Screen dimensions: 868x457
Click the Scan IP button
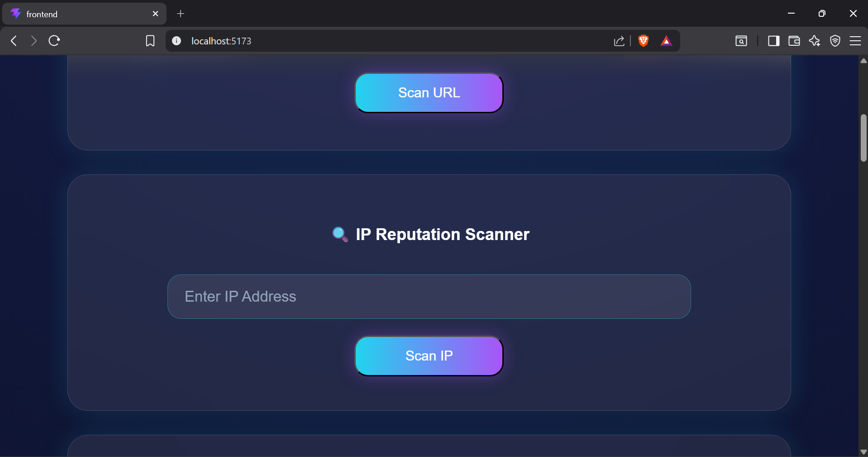pyautogui.click(x=429, y=356)
